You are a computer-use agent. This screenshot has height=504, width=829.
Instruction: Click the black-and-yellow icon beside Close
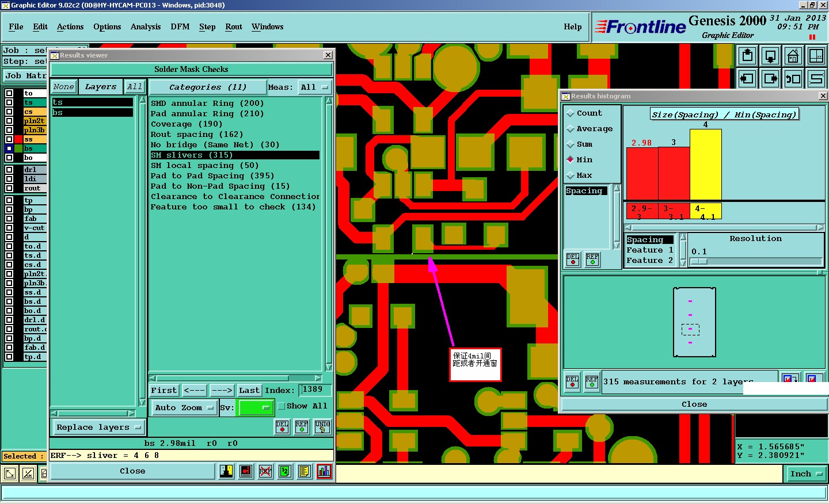pyautogui.click(x=226, y=471)
